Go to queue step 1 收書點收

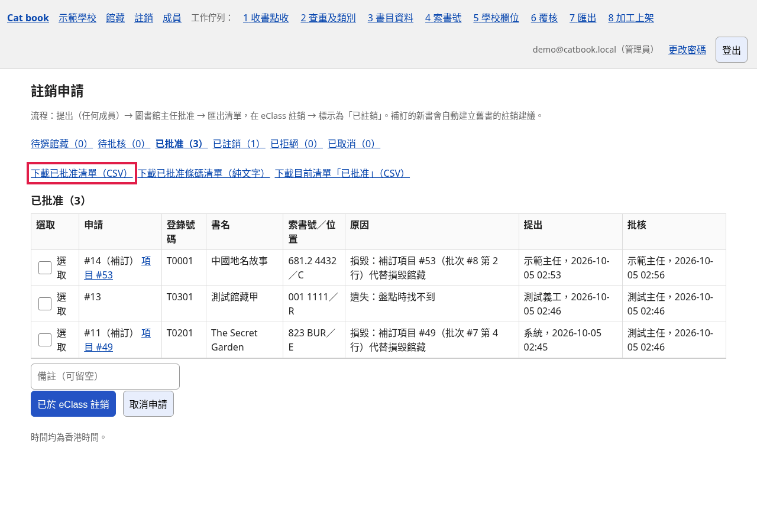click(266, 18)
